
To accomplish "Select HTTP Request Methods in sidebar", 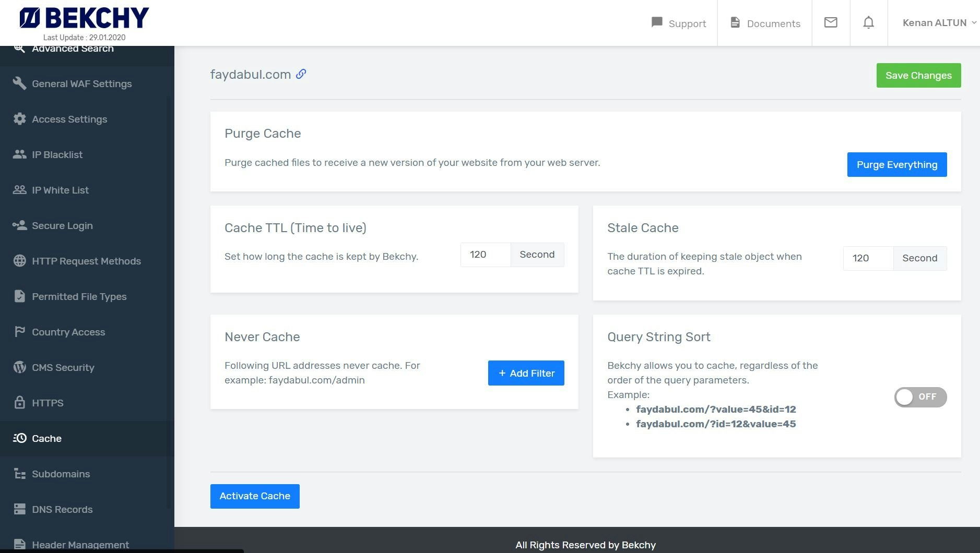I will pos(87,261).
